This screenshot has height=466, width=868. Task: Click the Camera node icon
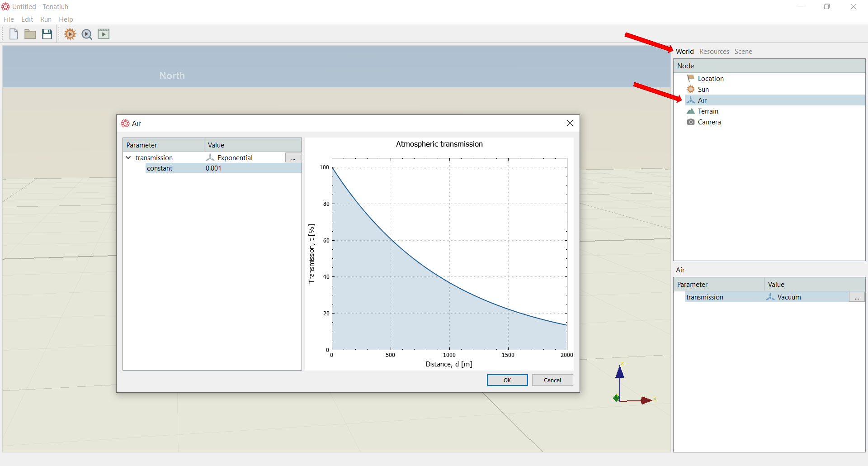(x=691, y=122)
